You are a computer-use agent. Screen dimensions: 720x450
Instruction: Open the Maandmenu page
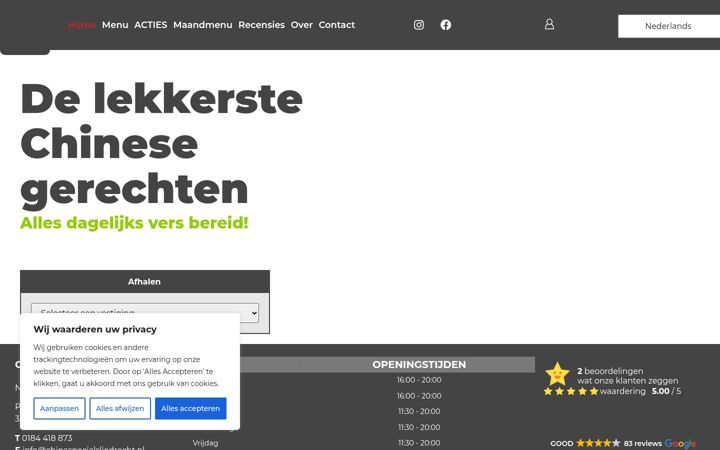(202, 25)
